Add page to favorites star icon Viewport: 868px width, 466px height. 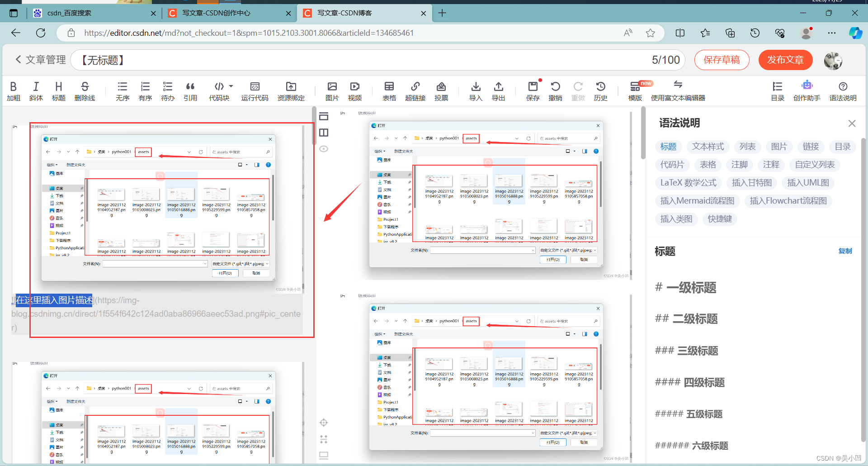(650, 33)
